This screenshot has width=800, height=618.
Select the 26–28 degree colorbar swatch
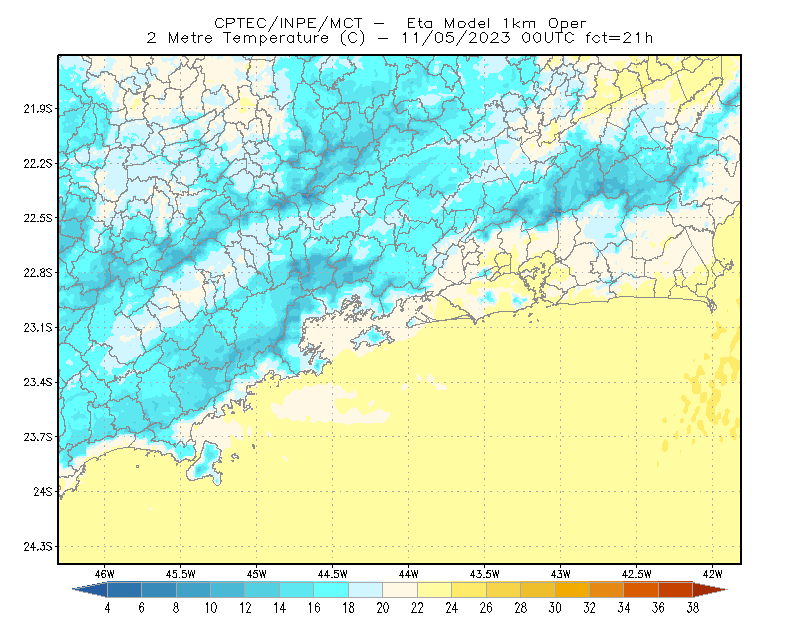click(x=503, y=590)
